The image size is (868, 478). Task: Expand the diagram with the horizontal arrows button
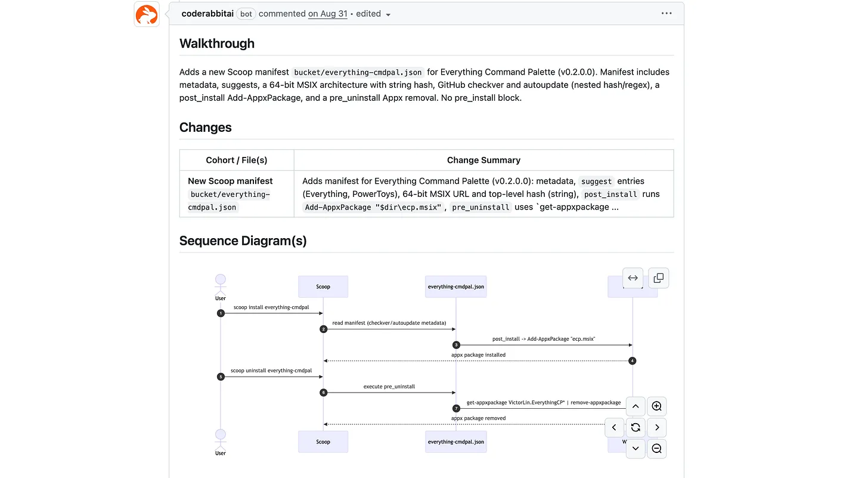tap(633, 278)
